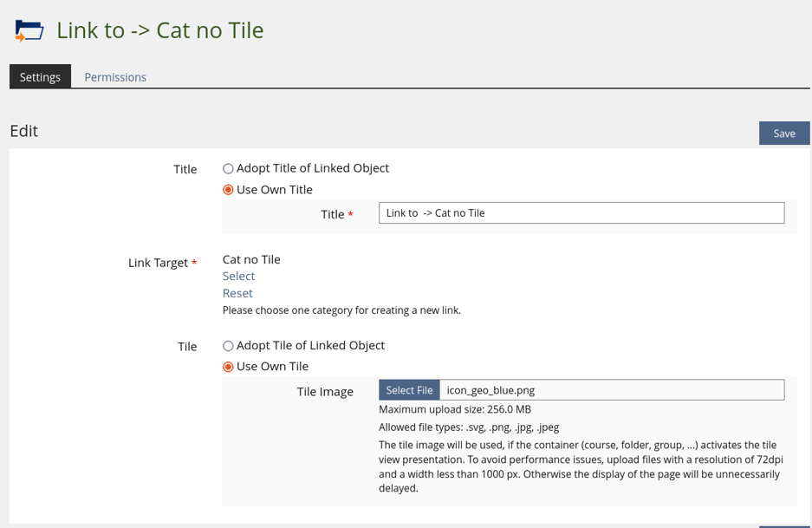This screenshot has height=528, width=812.
Task: Click the "Maximum upload size" hint text
Action: pos(454,409)
